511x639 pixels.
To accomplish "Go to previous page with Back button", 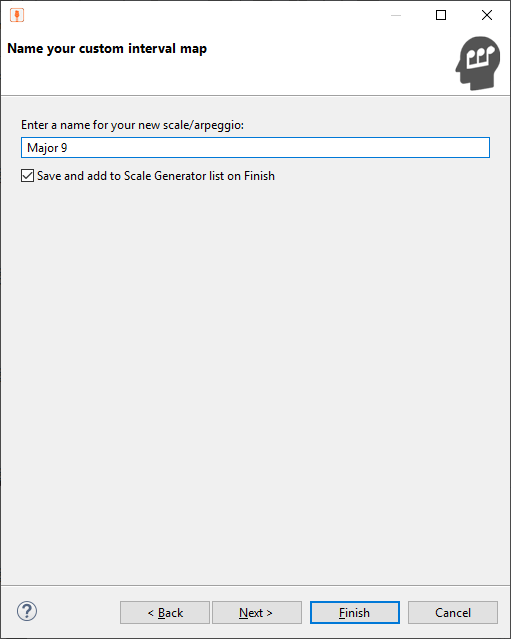I will coord(165,613).
